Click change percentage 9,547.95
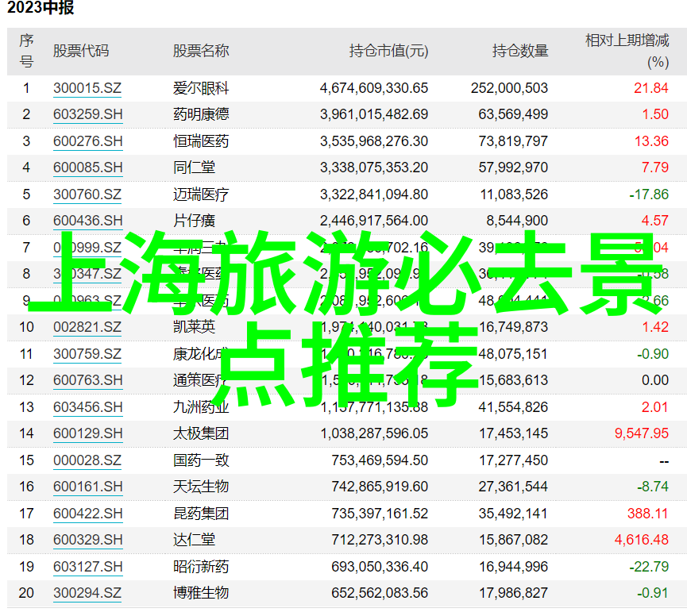This screenshot has width=687, height=616. click(642, 433)
